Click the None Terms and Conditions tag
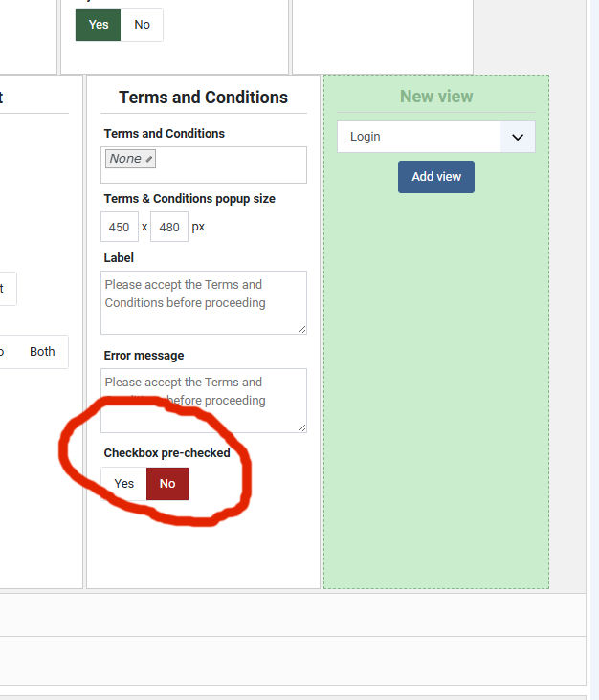Viewport: 599px width, 700px height. [x=130, y=159]
